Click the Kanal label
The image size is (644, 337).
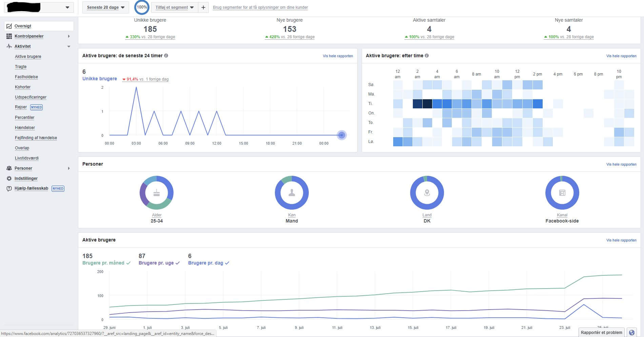click(562, 215)
